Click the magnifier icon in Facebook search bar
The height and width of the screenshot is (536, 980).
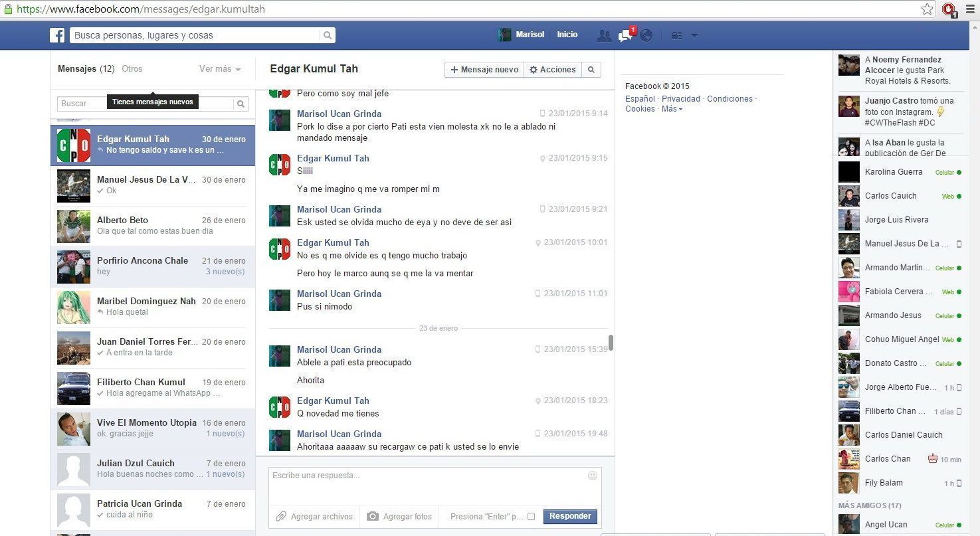[x=327, y=35]
